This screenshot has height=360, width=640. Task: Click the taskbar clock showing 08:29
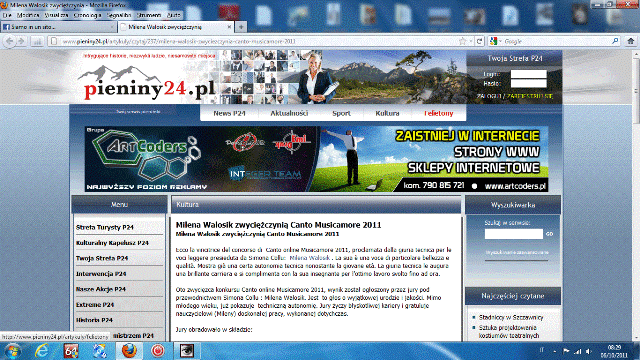click(613, 351)
